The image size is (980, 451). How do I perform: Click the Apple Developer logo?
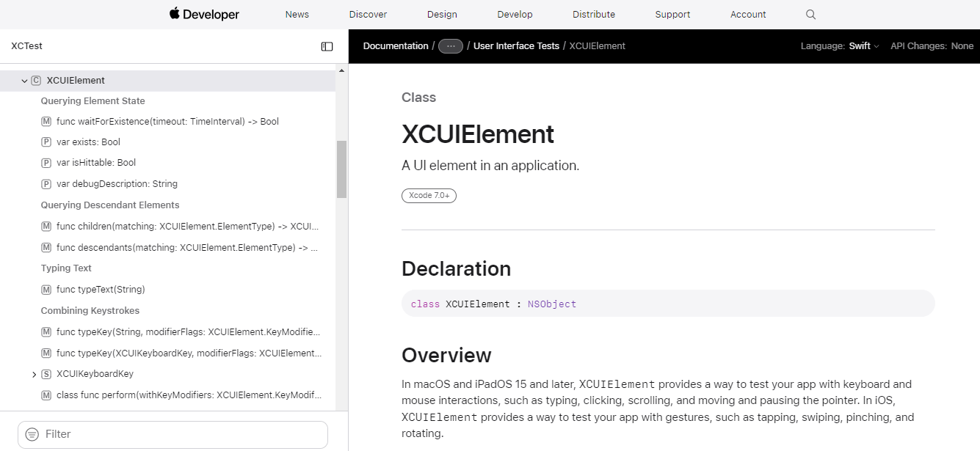pyautogui.click(x=204, y=14)
